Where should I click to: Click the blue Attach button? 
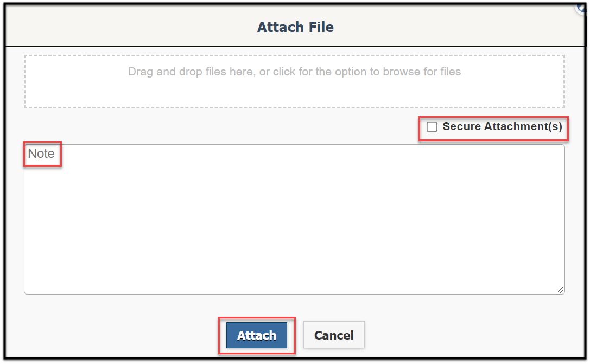[x=257, y=335]
